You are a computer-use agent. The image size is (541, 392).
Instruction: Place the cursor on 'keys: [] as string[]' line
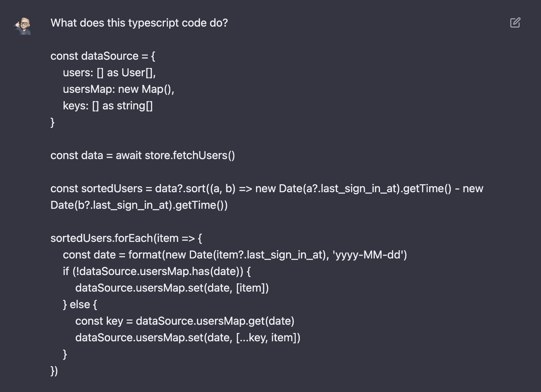108,106
